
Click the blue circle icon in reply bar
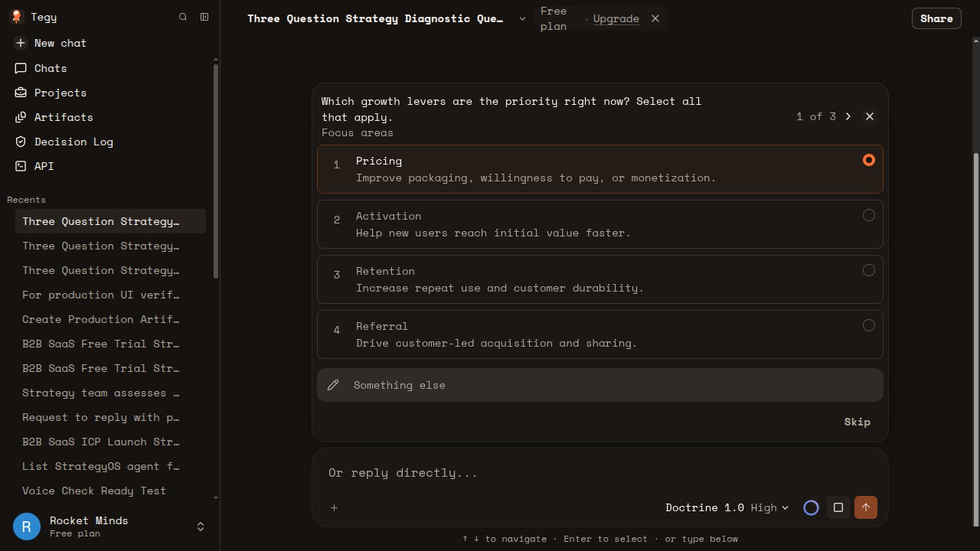(x=812, y=507)
